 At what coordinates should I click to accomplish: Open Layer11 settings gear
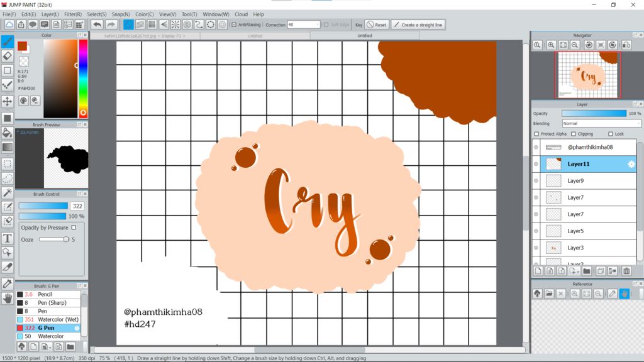tap(631, 164)
